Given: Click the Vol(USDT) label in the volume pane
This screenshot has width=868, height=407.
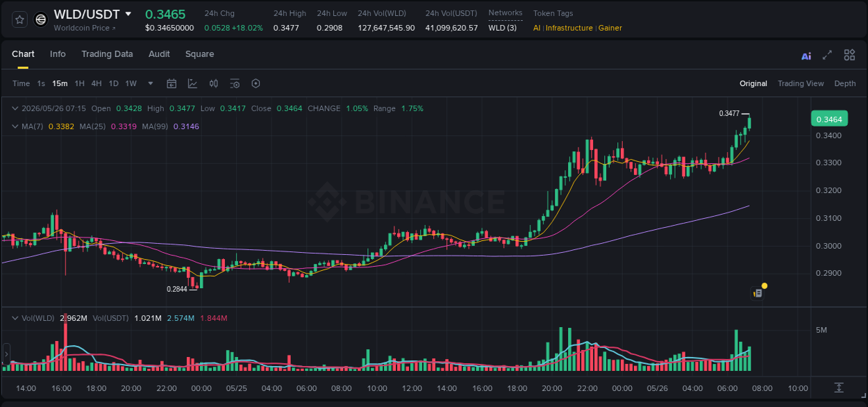Looking at the screenshot, I should coord(111,318).
